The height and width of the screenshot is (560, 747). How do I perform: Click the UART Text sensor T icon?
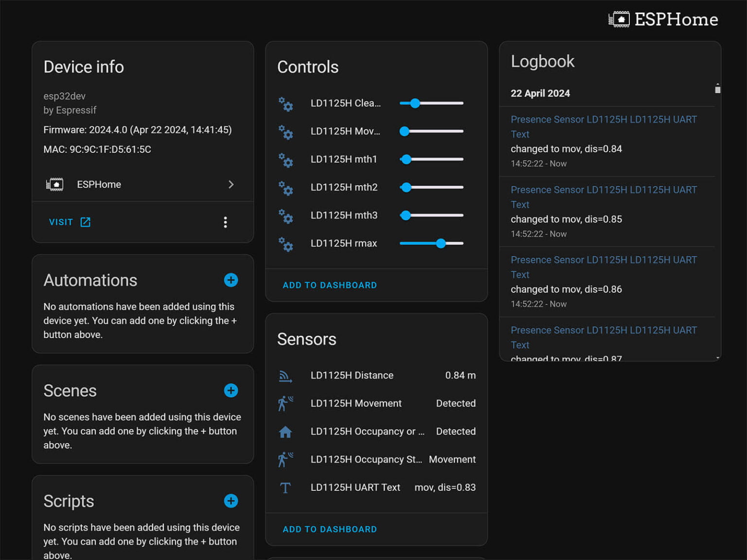click(285, 488)
